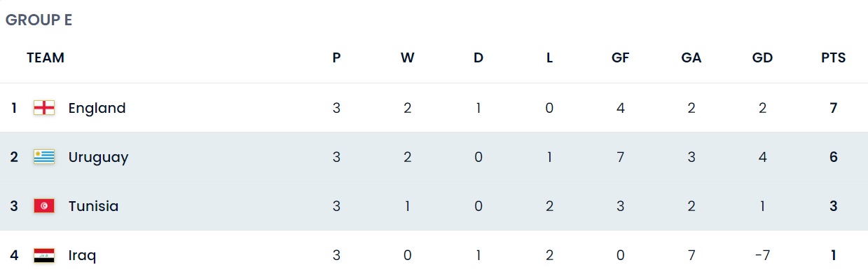This screenshot has width=868, height=279.
Task: Select Iraq's goal difference of -7
Action: point(762,255)
